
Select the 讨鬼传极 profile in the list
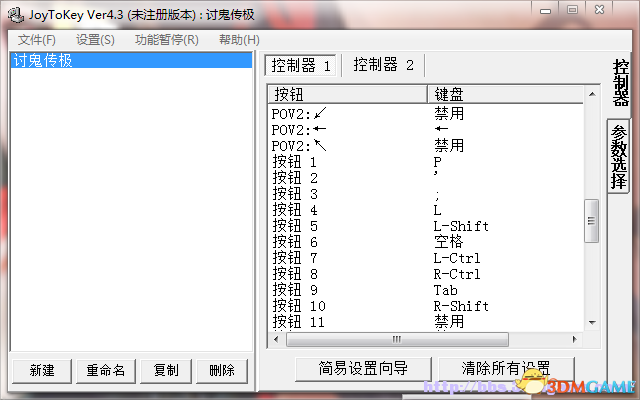[131, 60]
